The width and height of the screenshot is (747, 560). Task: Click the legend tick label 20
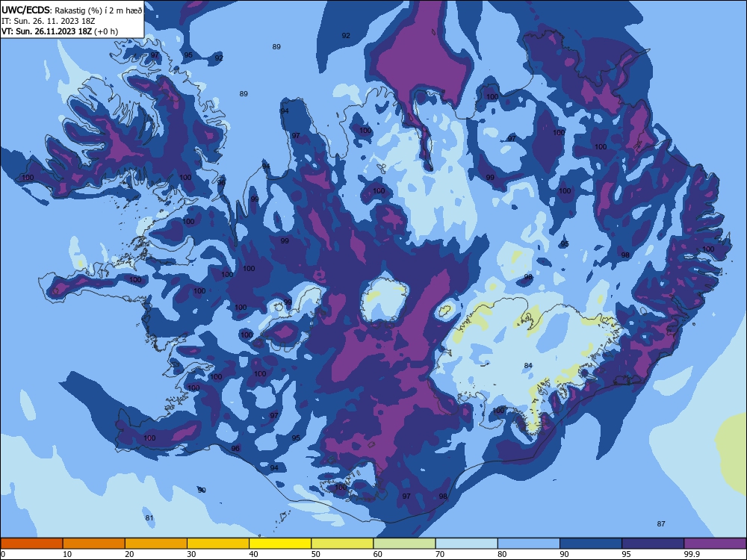coord(129,554)
